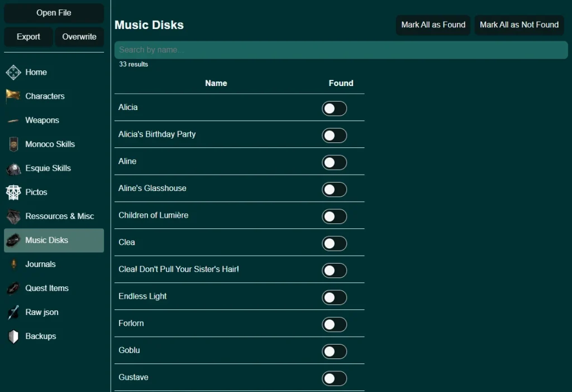Viewport: 572px width, 392px height.
Task: Click the Monoco Skills icon
Action: pos(13,145)
